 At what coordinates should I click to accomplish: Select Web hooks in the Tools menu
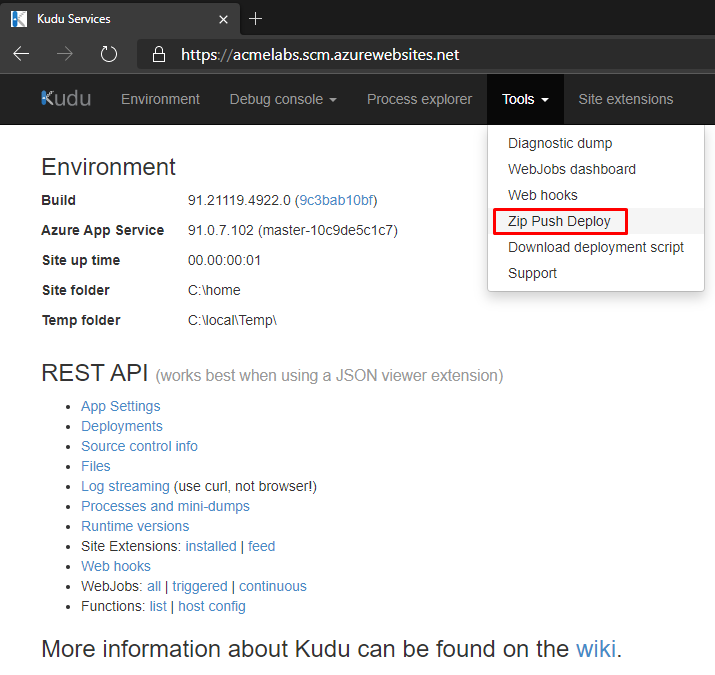point(543,195)
